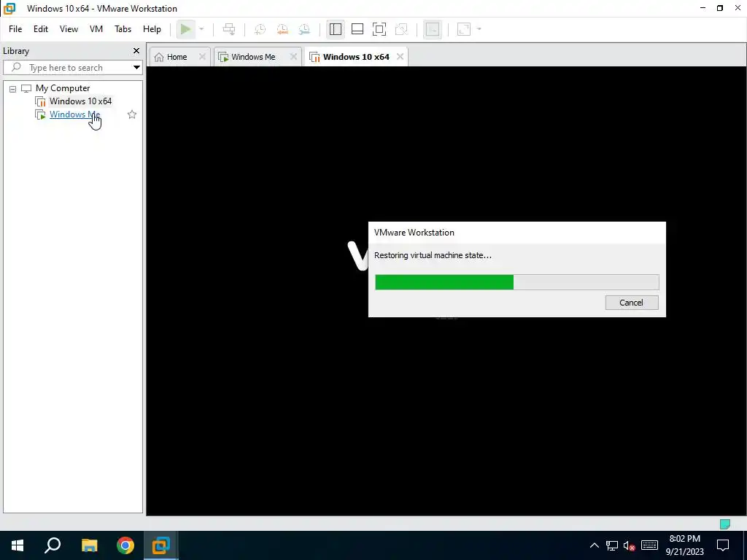The width and height of the screenshot is (747, 560).
Task: Close the Windows Me tab
Action: 293,57
